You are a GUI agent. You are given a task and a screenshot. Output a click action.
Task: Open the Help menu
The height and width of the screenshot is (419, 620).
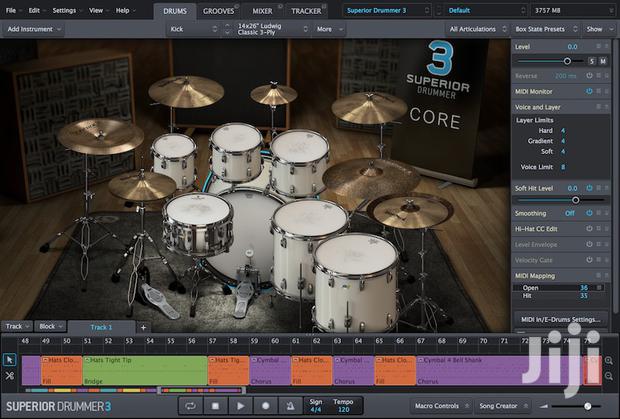(x=125, y=11)
